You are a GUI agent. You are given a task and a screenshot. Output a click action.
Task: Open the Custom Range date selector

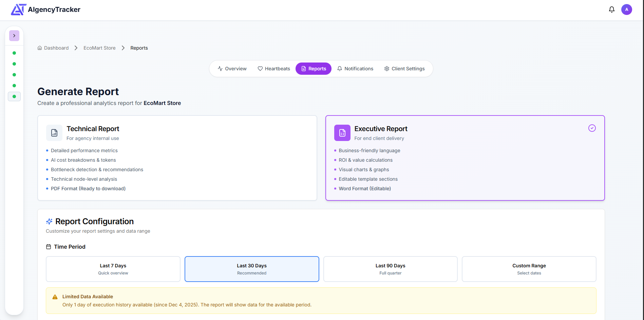point(529,269)
